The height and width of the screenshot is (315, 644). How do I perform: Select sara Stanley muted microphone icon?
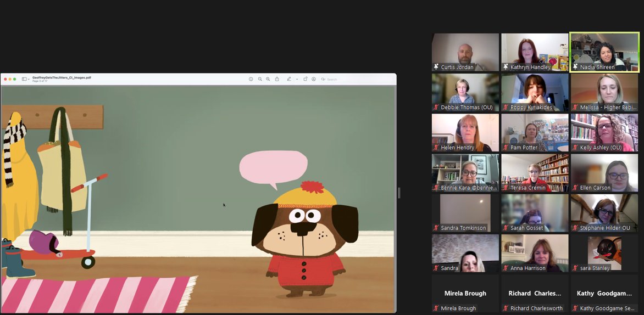(x=575, y=268)
